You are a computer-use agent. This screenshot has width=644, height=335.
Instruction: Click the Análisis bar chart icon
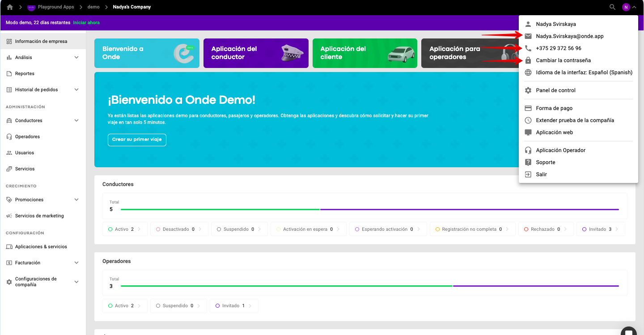point(9,57)
